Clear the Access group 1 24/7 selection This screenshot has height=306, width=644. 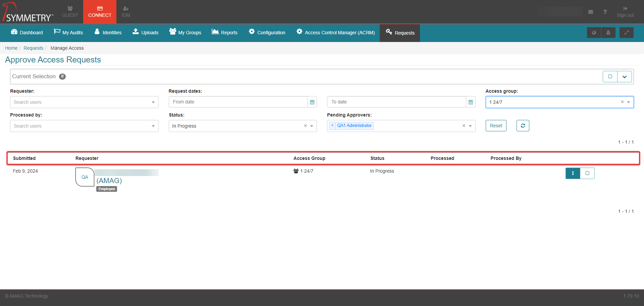point(622,102)
